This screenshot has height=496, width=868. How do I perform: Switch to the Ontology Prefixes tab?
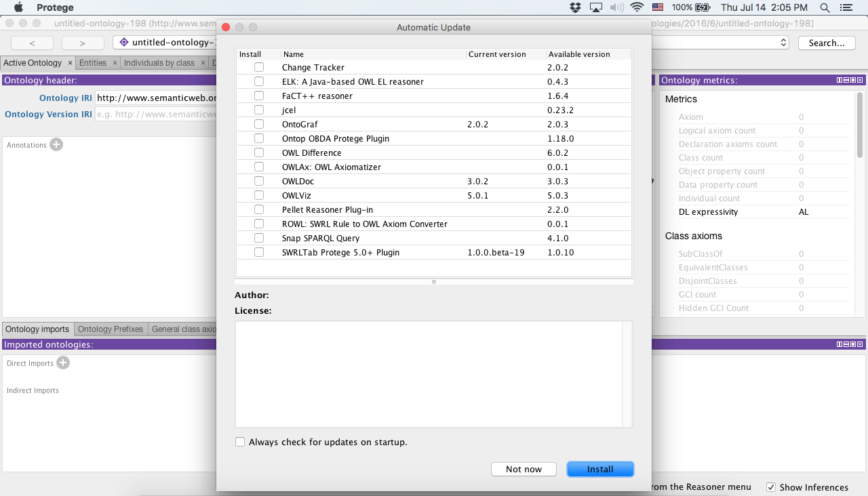pos(111,329)
